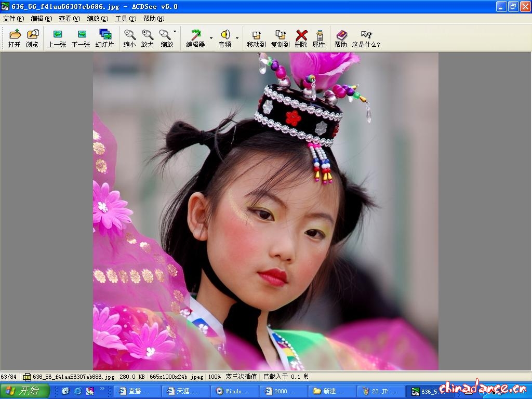Open image Properties (属性)
This screenshot has height=399, width=532.
318,38
